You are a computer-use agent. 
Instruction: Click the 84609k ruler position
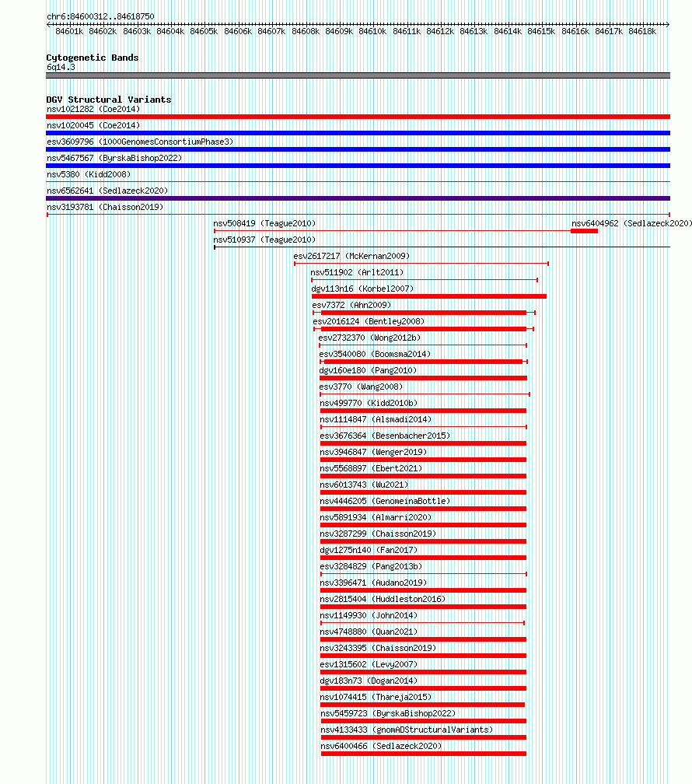339,31
